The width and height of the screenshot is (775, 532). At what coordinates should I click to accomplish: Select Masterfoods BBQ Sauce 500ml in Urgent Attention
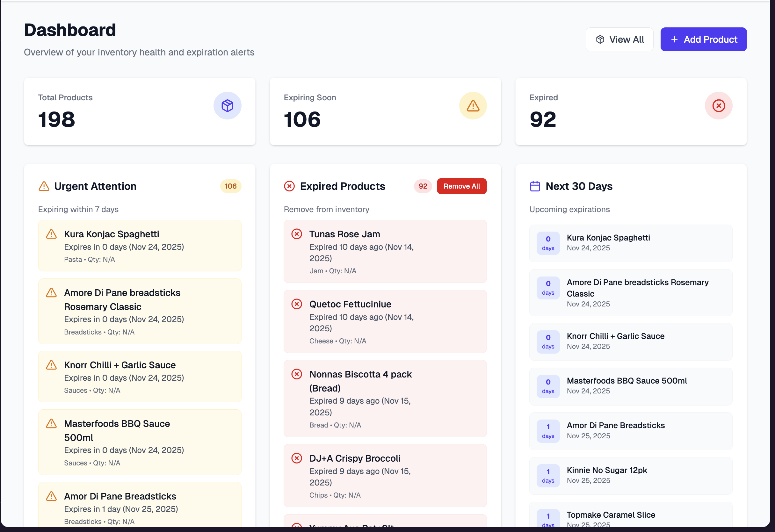[x=140, y=442]
